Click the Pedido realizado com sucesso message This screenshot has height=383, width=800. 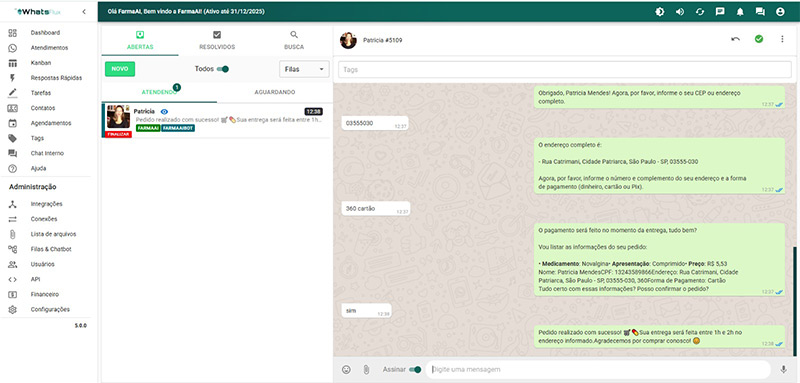[x=659, y=337]
